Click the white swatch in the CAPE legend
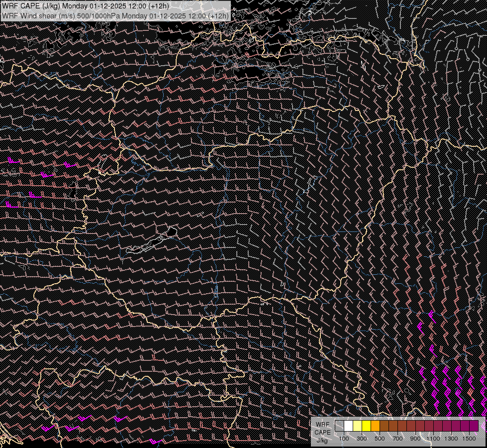Viewport: 487px width, 448px height. pos(348,426)
